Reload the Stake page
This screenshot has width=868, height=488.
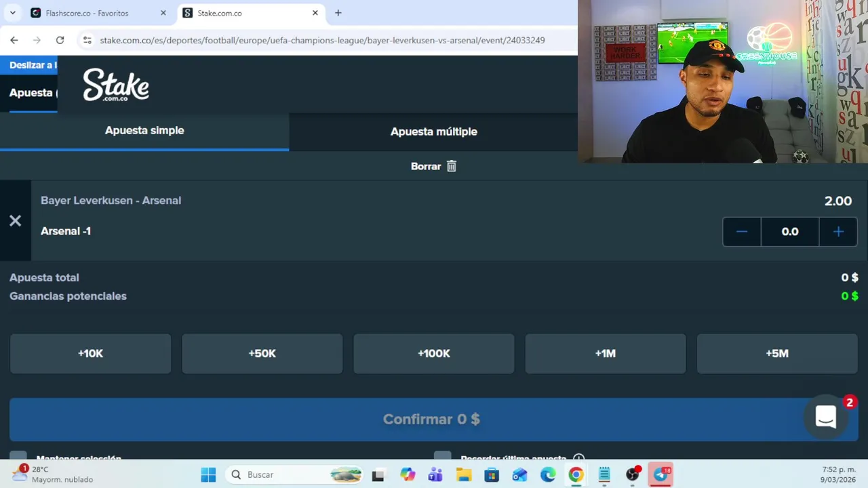coord(60,40)
